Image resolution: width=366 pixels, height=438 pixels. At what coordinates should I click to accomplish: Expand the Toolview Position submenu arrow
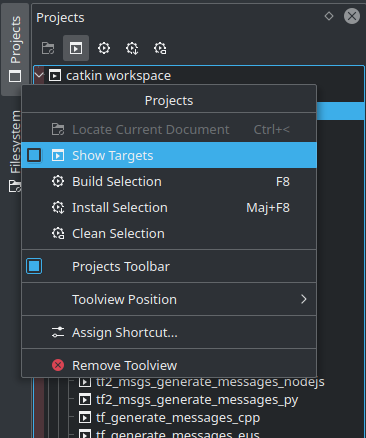pyautogui.click(x=303, y=299)
